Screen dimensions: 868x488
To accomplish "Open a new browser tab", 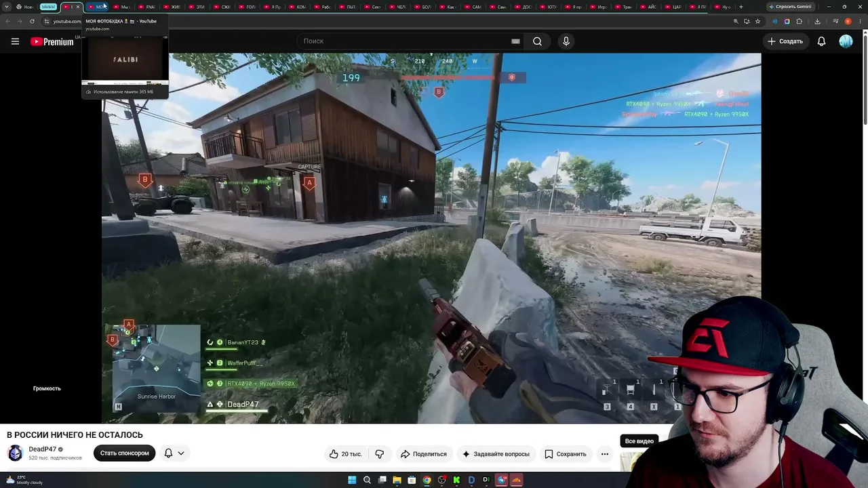I will click(x=741, y=7).
